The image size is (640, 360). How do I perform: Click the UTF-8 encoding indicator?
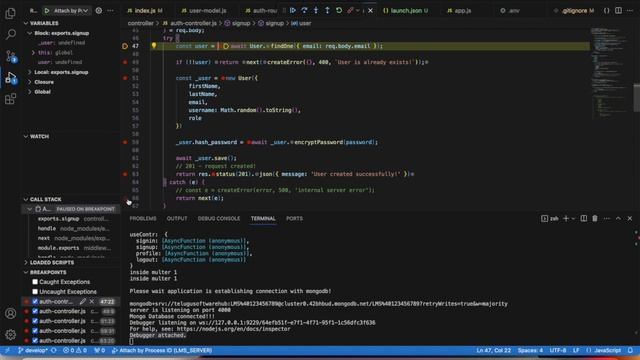558,350
